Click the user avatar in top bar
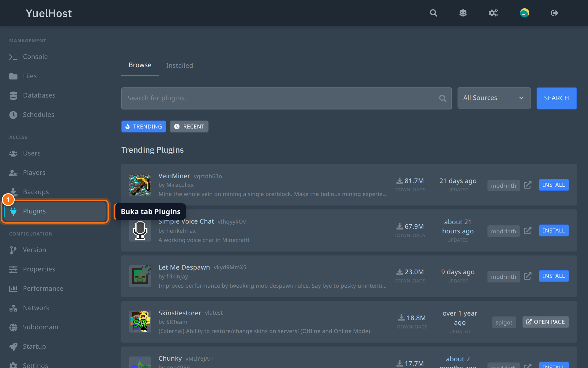Image resolution: width=588 pixels, height=368 pixels. pos(524,13)
